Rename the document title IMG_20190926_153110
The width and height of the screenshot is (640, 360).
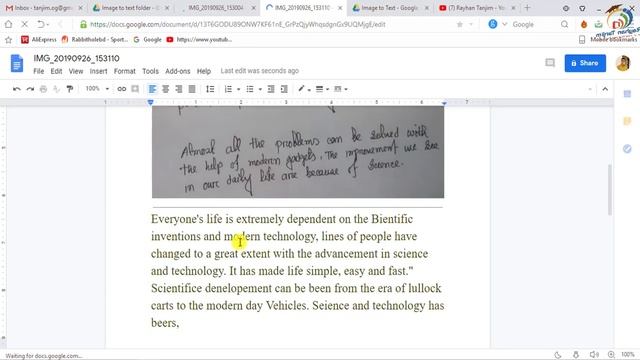tap(76, 58)
